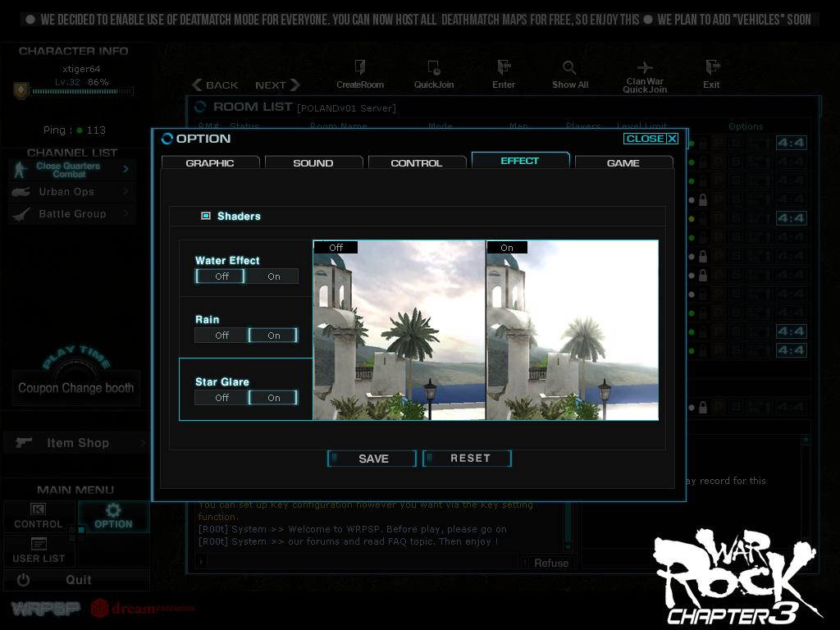840x630 pixels.
Task: Expand Close Quarters Combat channel arrow
Action: tap(126, 169)
